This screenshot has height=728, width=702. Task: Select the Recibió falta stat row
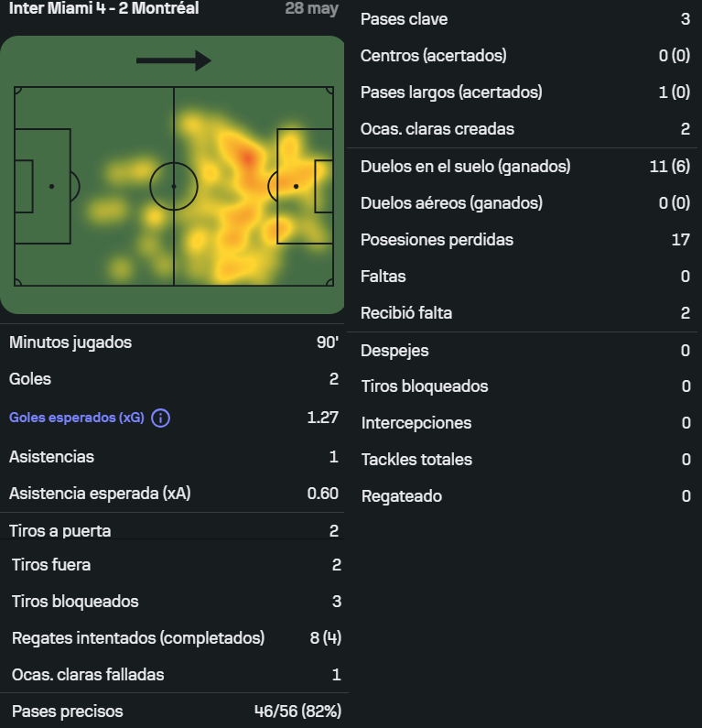[524, 313]
